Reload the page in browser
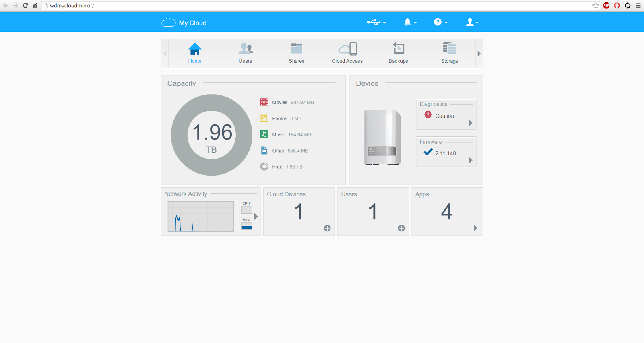This screenshot has height=343, width=644. (25, 6)
